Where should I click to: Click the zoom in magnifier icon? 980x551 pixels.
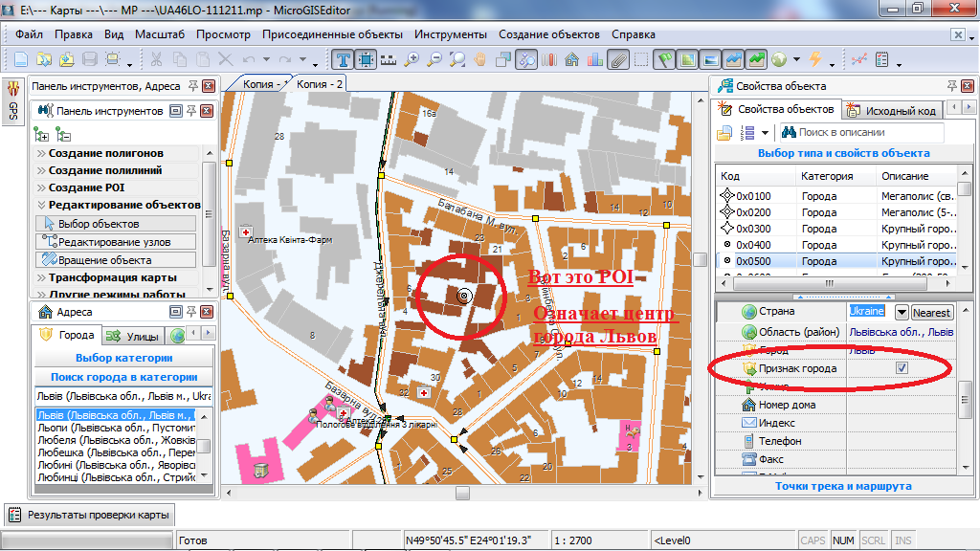click(412, 59)
